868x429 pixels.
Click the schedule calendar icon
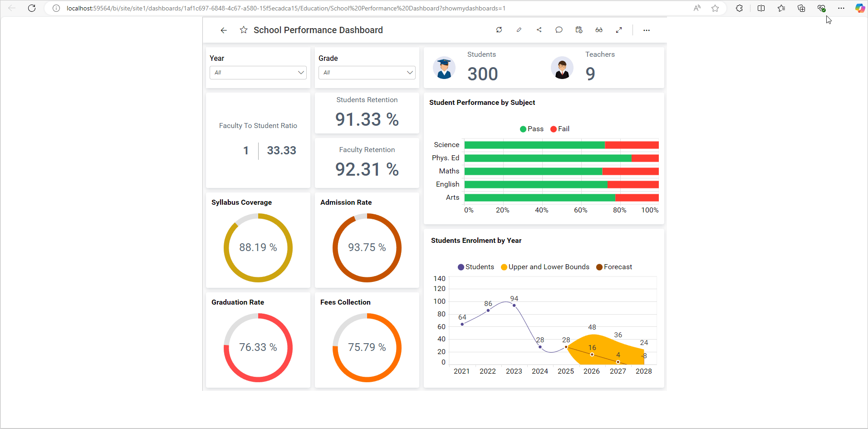(579, 30)
